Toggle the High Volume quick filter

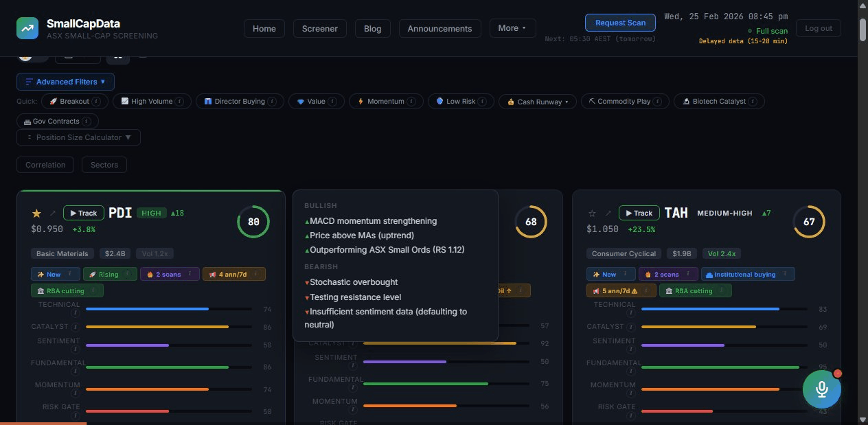[x=152, y=101]
